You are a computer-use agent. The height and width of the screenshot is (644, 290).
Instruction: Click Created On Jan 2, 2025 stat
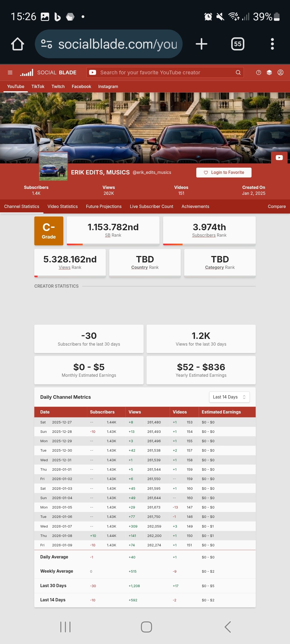click(x=254, y=190)
